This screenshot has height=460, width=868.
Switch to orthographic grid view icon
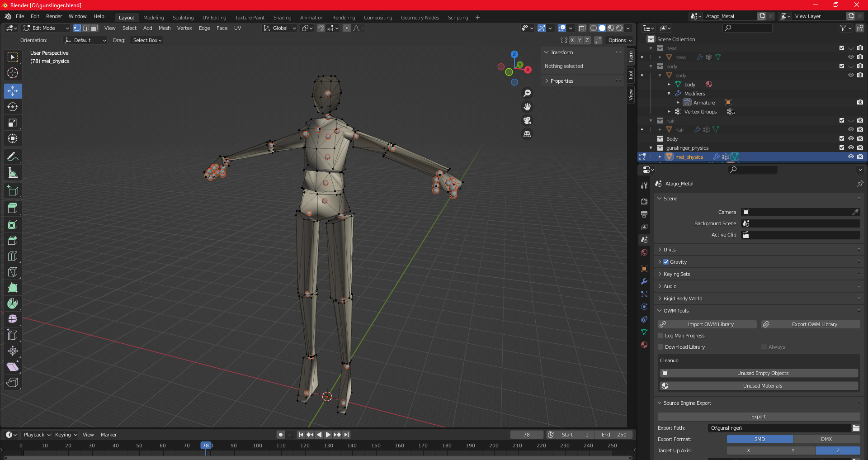coord(527,134)
